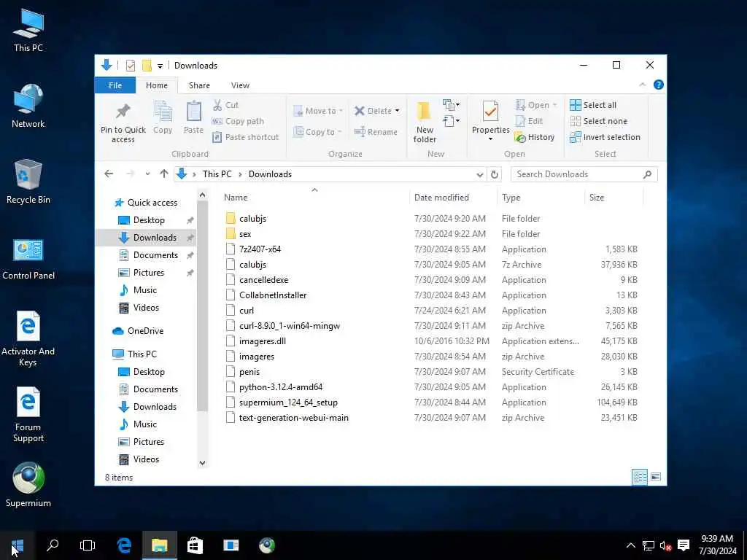The image size is (747, 560).
Task: Sort files by Name column header
Action: click(236, 197)
